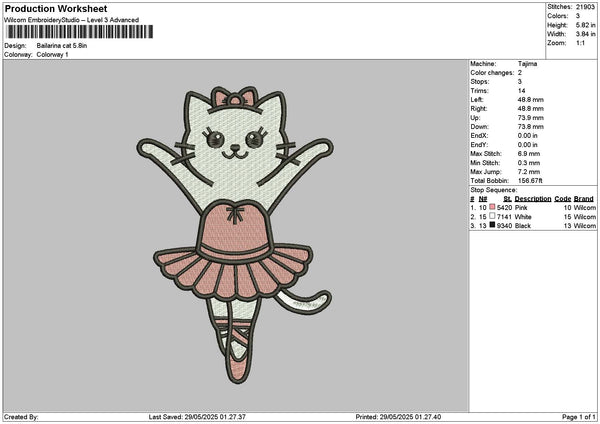The width and height of the screenshot is (600, 424).
Task: Click the barcode under the header
Action: coord(79,32)
